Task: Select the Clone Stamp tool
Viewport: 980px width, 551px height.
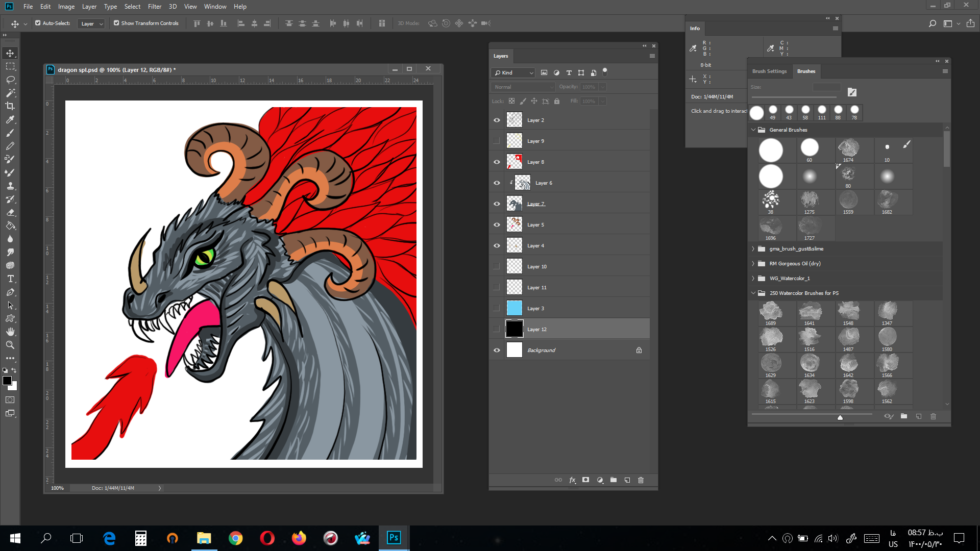Action: click(10, 186)
